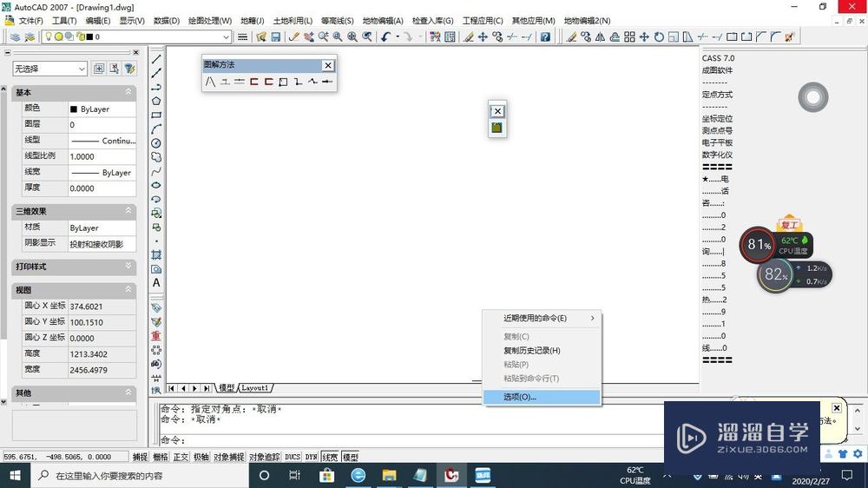Click the first tool in 图解方法 toolbar
The image size is (868, 488).
(x=210, y=82)
